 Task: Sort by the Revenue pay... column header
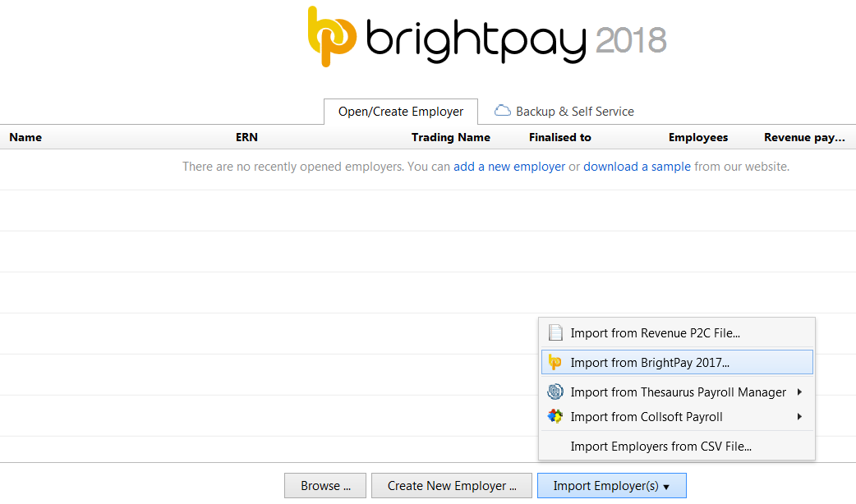(x=805, y=137)
